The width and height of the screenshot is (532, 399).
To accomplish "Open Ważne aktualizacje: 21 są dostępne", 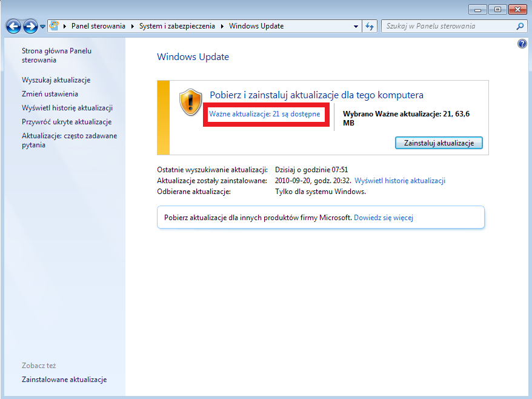I will tap(265, 114).
